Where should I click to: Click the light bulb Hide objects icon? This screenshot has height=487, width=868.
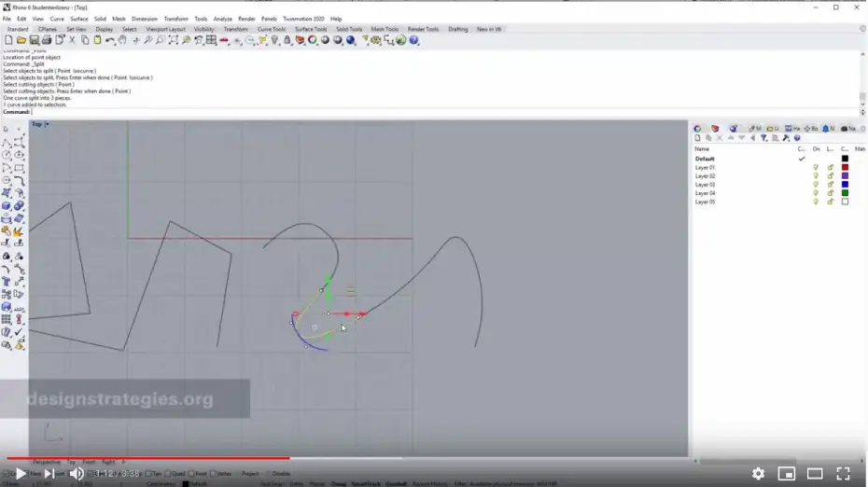coord(274,40)
